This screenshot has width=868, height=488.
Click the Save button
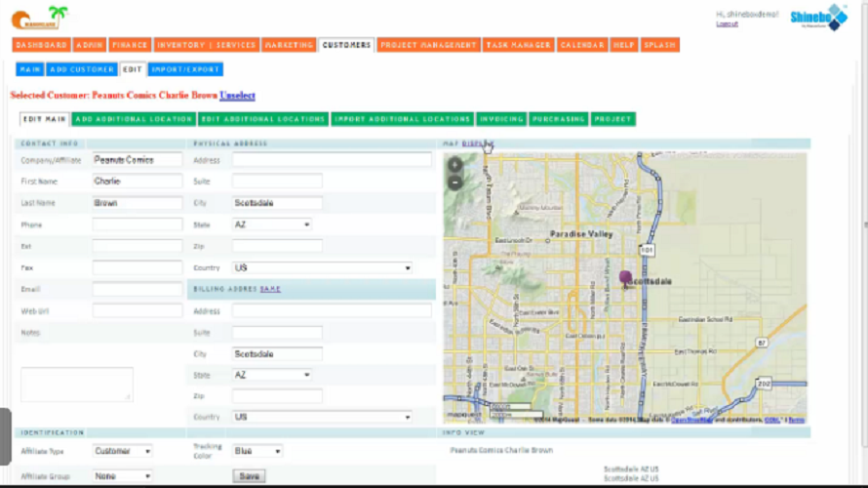[249, 476]
